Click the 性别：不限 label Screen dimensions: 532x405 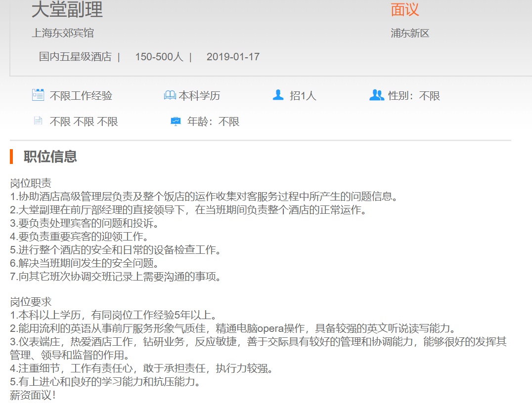[x=414, y=95]
